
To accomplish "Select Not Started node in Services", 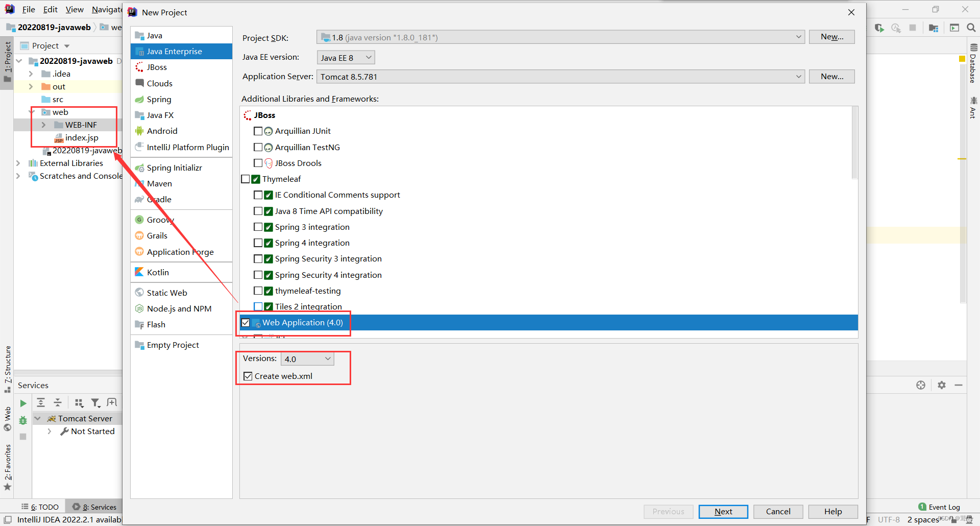I will click(x=92, y=431).
